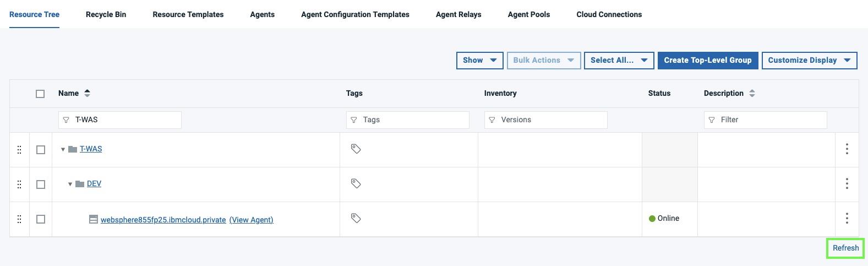The width and height of the screenshot is (868, 266).
Task: Check the select-all header checkbox
Action: pyautogui.click(x=40, y=94)
